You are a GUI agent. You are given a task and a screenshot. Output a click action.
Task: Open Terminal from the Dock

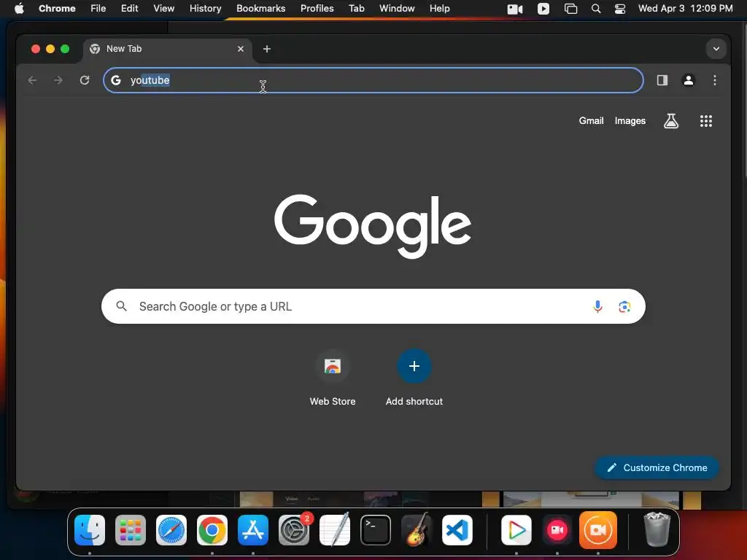click(x=376, y=530)
